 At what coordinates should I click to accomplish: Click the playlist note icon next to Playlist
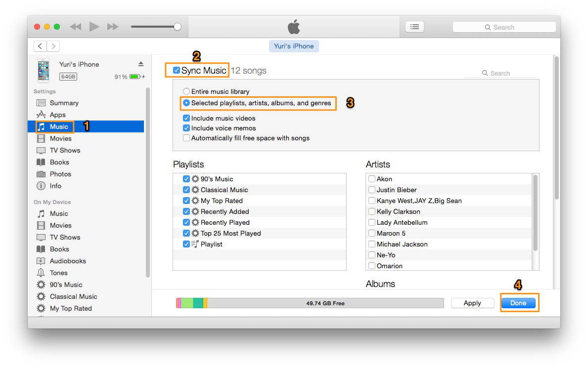click(195, 244)
